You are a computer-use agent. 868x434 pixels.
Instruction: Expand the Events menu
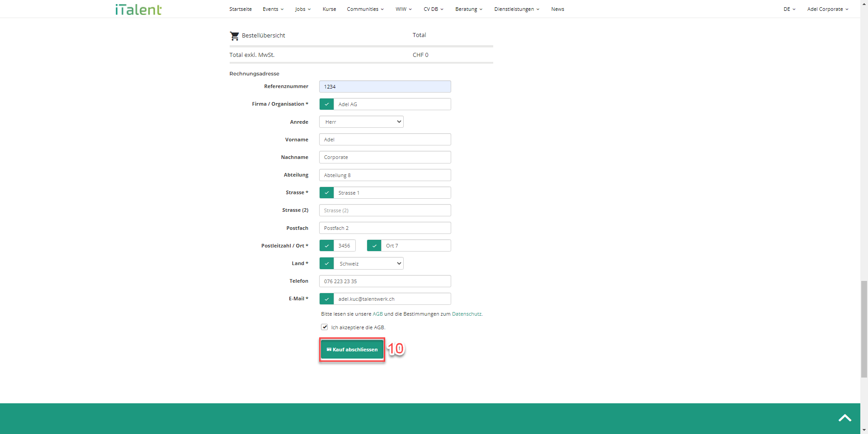(273, 9)
